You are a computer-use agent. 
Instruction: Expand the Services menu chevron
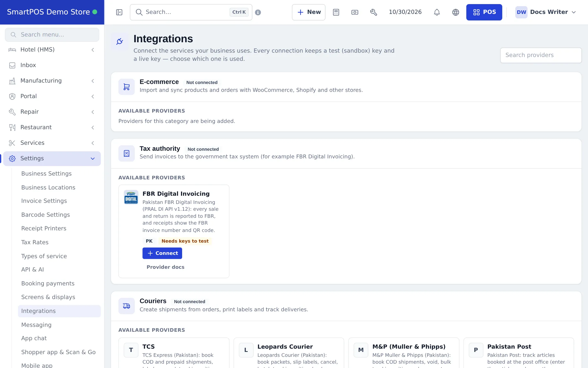(93, 143)
